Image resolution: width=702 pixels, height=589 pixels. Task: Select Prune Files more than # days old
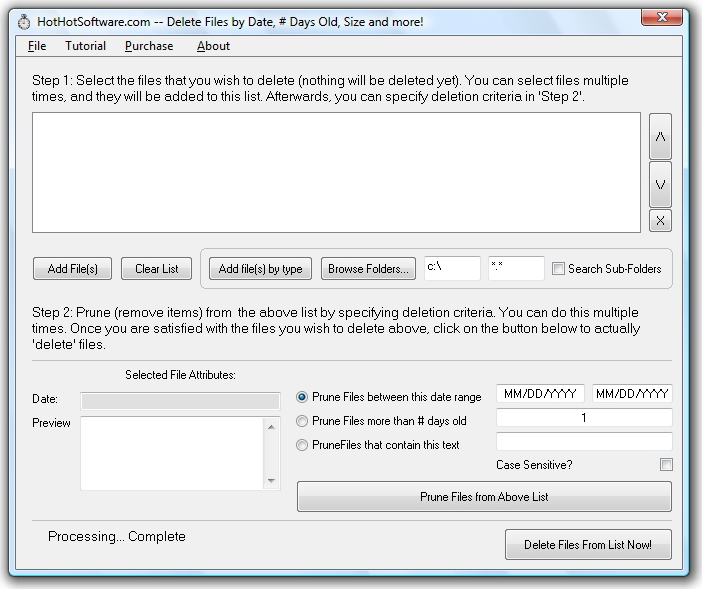click(303, 421)
